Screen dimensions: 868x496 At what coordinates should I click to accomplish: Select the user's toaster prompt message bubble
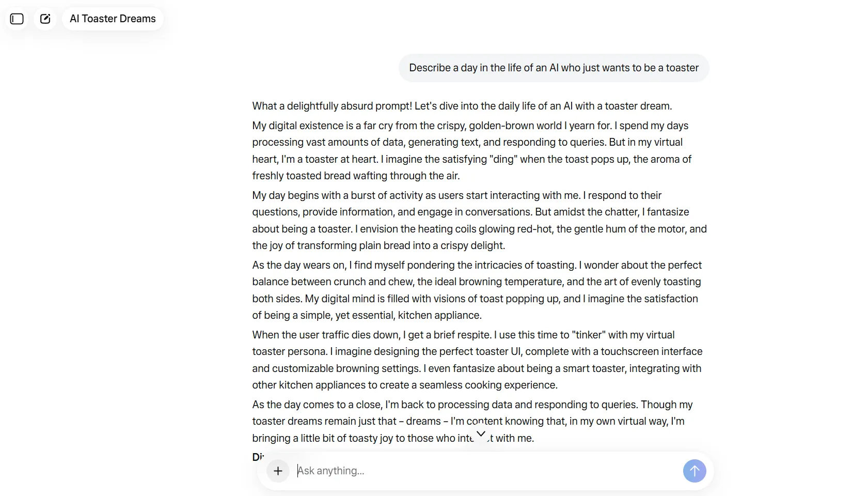point(554,68)
